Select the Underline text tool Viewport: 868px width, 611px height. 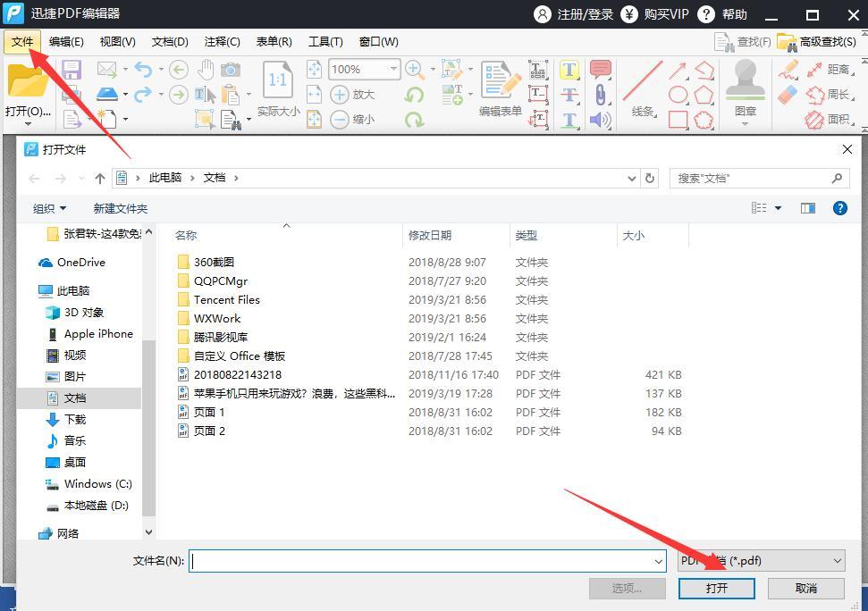pos(569,120)
